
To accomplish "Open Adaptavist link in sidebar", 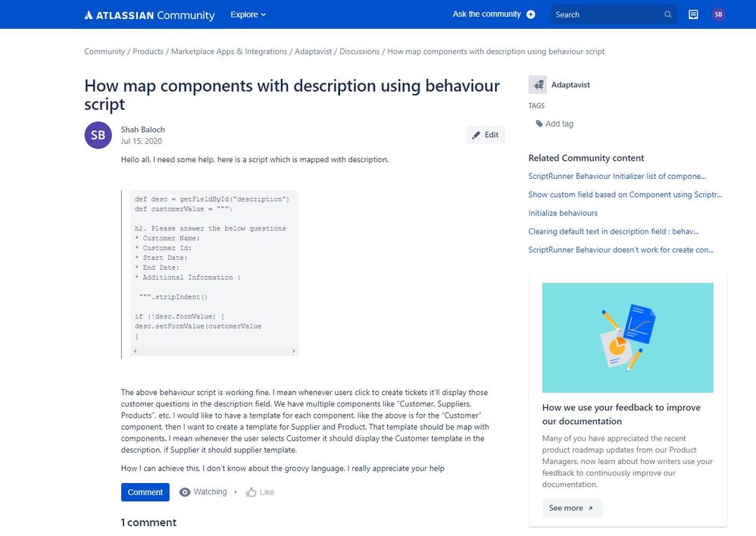I will coord(570,85).
